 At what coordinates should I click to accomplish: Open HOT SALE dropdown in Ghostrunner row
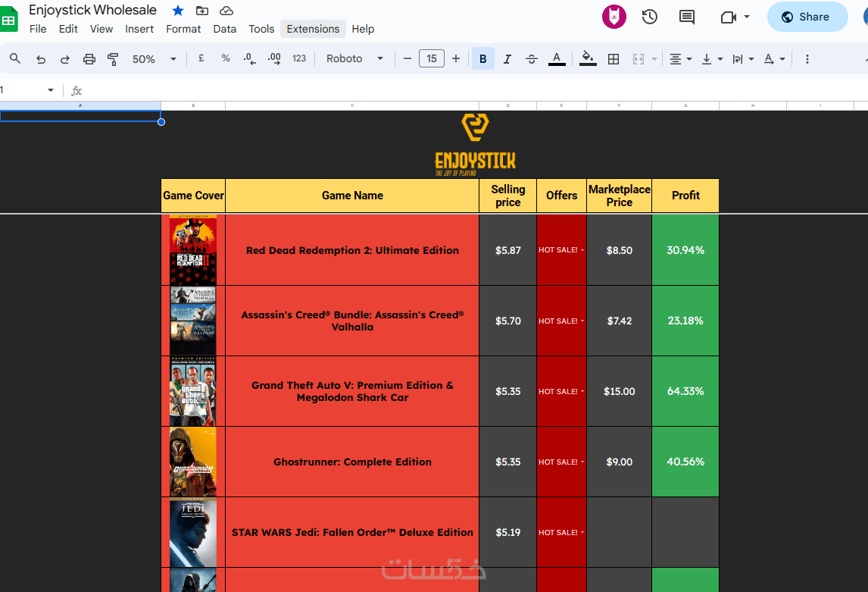coord(582,462)
